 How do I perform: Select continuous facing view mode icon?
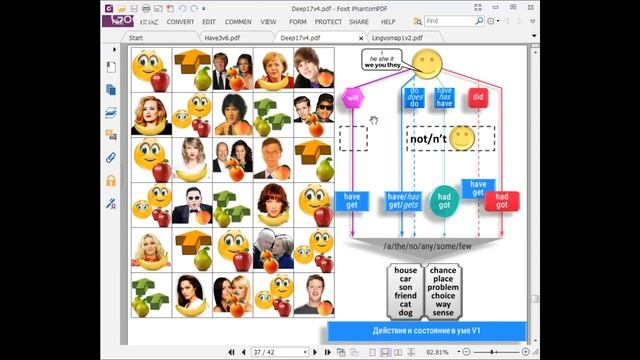pyautogui.click(x=411, y=352)
